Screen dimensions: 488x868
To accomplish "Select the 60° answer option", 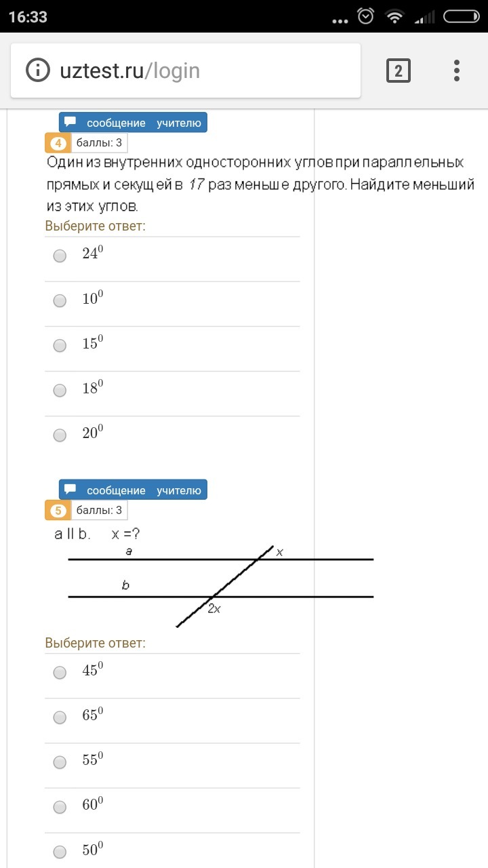I will pos(59,807).
